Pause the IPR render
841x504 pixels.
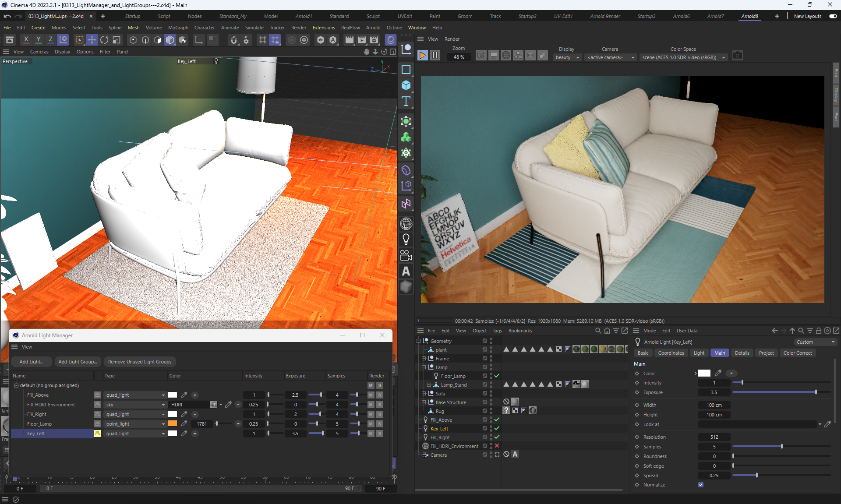coord(435,56)
